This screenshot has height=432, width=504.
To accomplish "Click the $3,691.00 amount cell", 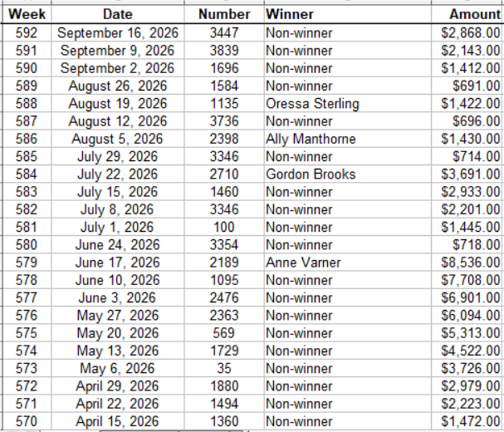I will coord(467,174).
